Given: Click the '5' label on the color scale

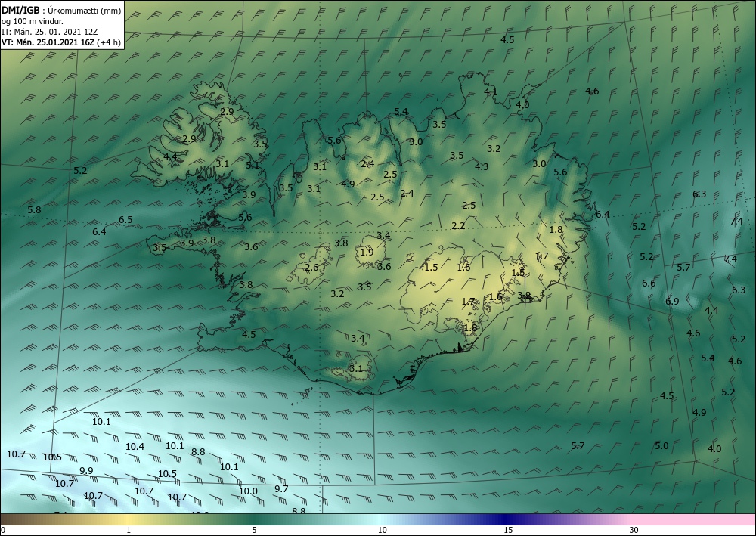Looking at the screenshot, I should tap(254, 531).
